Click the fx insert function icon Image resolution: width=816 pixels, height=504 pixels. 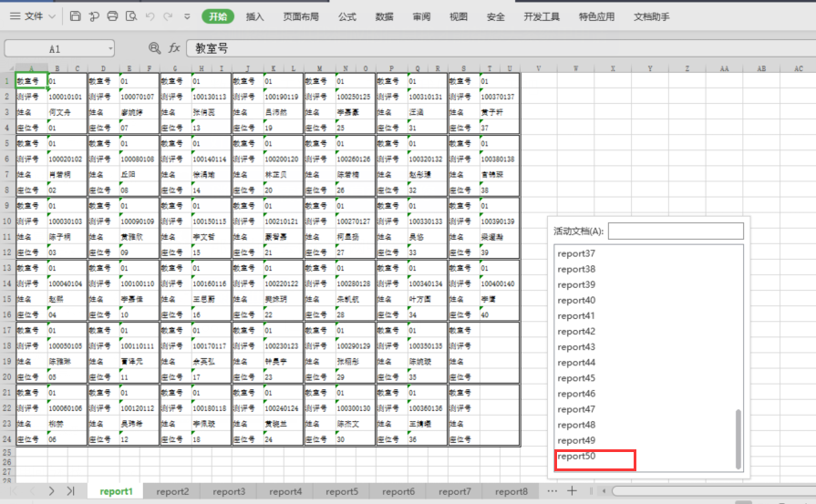pyautogui.click(x=174, y=48)
